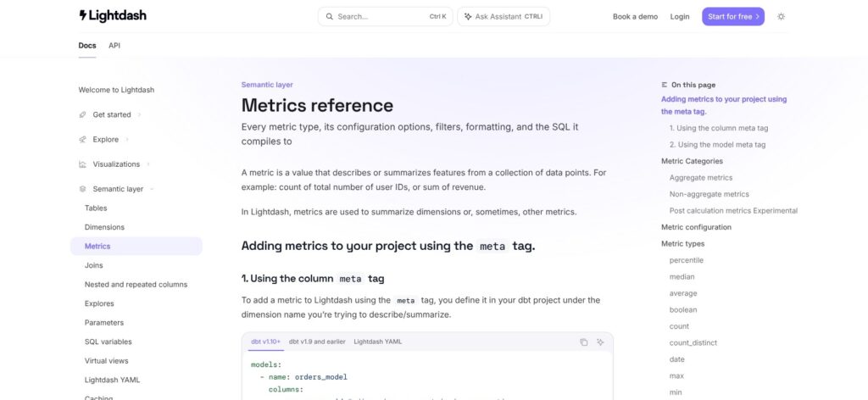Click the Start for free button
Viewport: 868px width, 400px height.
point(733,17)
